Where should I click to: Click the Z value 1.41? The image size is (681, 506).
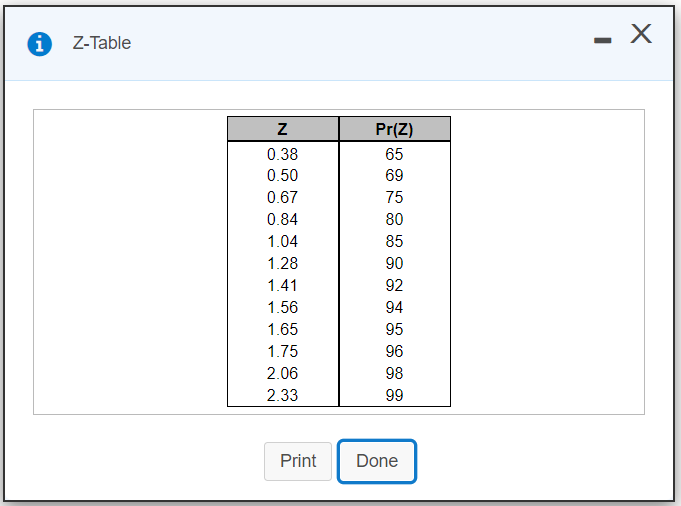(282, 285)
